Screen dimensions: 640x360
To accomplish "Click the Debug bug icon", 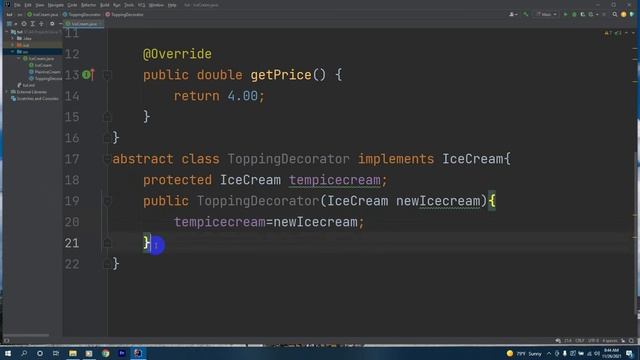I will click(x=574, y=14).
